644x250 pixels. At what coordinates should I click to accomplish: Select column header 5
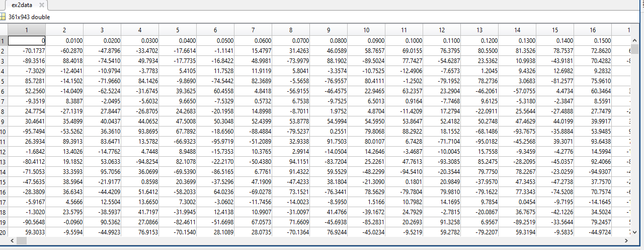(178, 30)
